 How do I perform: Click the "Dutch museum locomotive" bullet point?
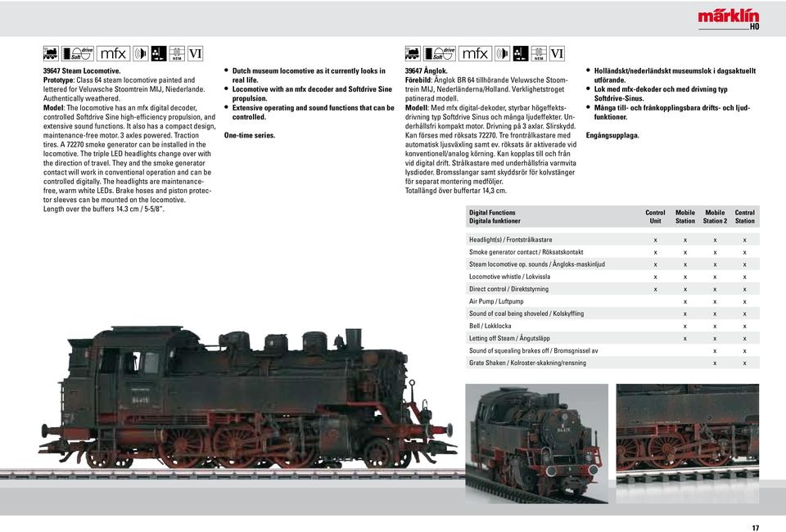pyautogui.click(x=309, y=75)
